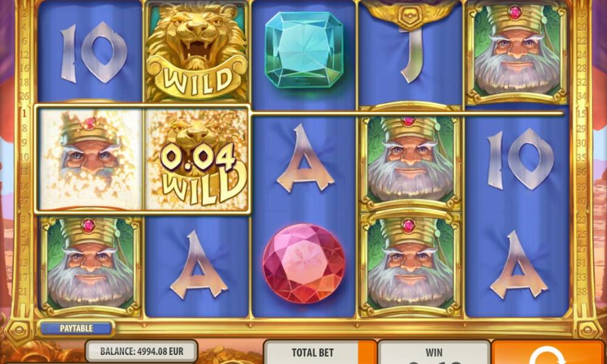
Task: Open the PAYTABLE button
Action: (x=76, y=328)
